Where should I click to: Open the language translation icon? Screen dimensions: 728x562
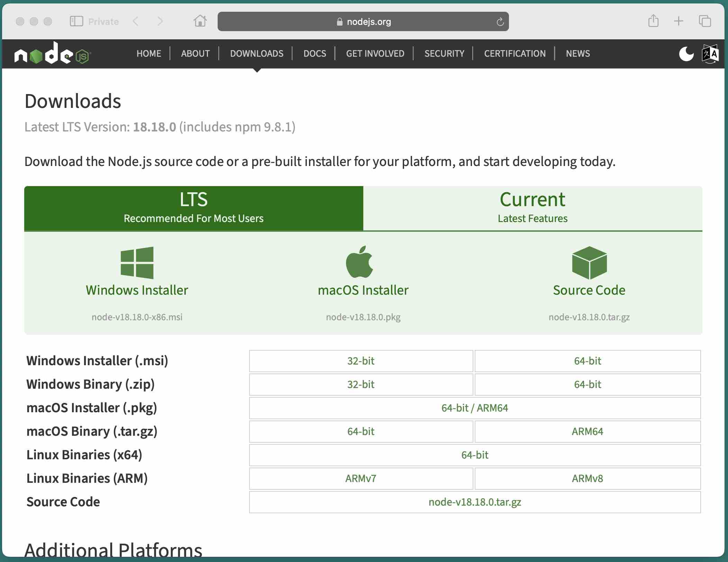click(710, 54)
